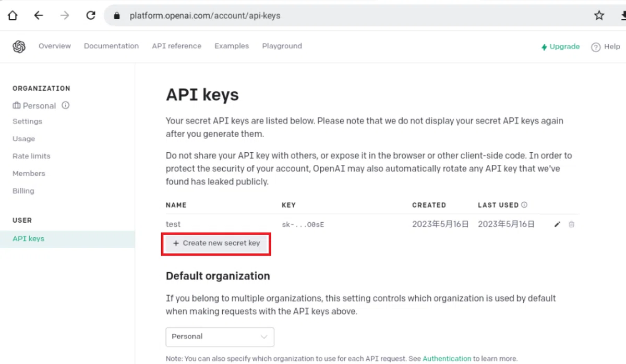Viewport: 626px width, 364px height.
Task: Click the Upgrade link
Action: 560,46
